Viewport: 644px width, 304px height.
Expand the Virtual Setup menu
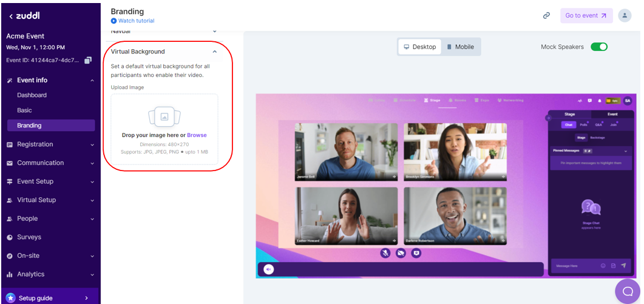(x=92, y=200)
